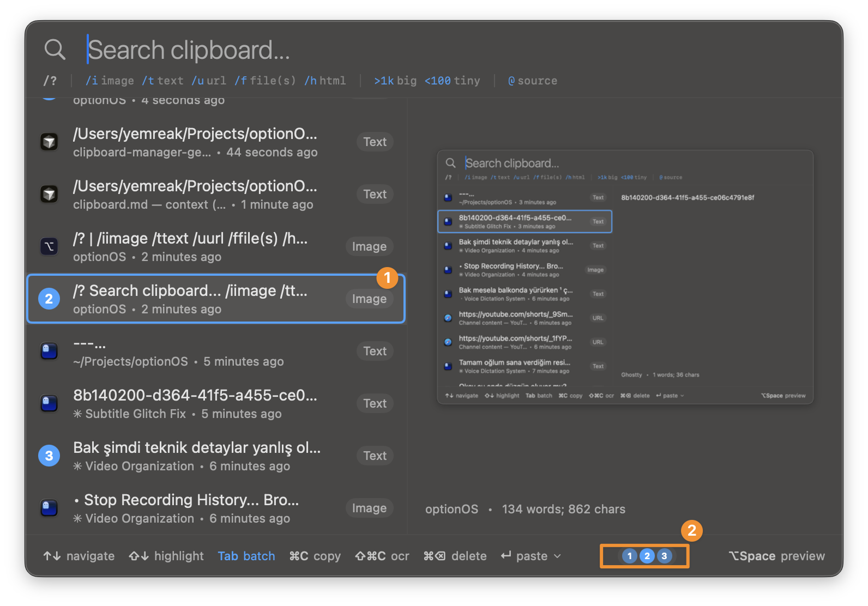Click the icon beside Stop Recording History entry

50,508
